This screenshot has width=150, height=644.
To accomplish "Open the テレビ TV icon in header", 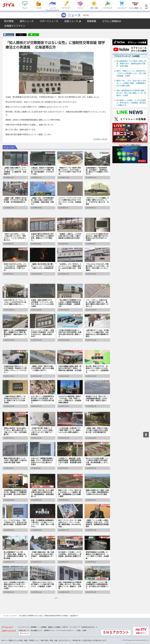I will click(x=25, y=5).
